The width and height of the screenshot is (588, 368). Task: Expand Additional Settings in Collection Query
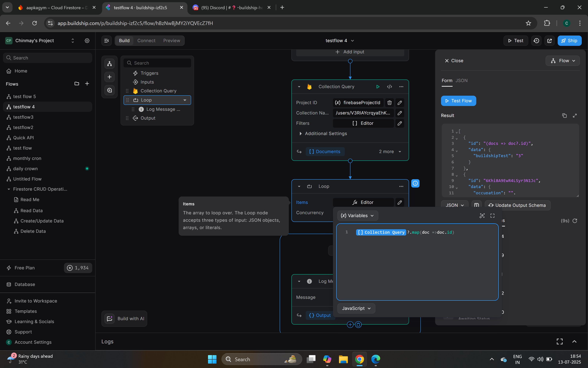pyautogui.click(x=323, y=134)
